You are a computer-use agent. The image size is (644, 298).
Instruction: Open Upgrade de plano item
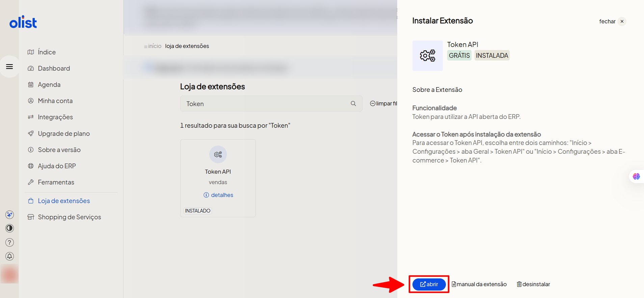click(x=64, y=133)
